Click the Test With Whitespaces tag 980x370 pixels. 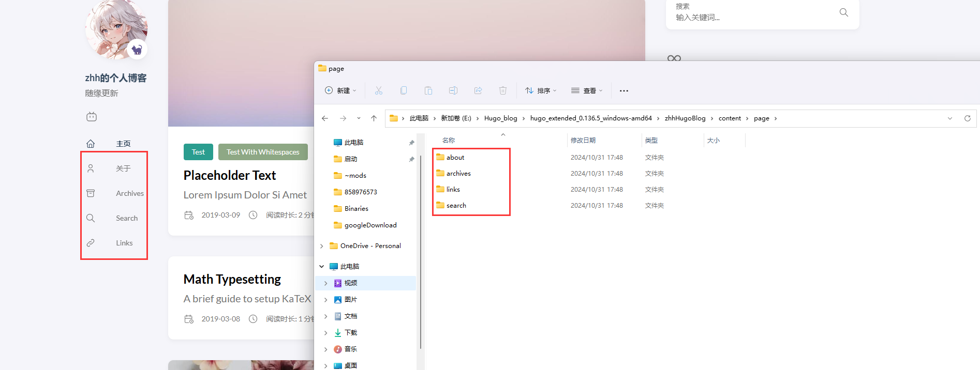point(263,152)
